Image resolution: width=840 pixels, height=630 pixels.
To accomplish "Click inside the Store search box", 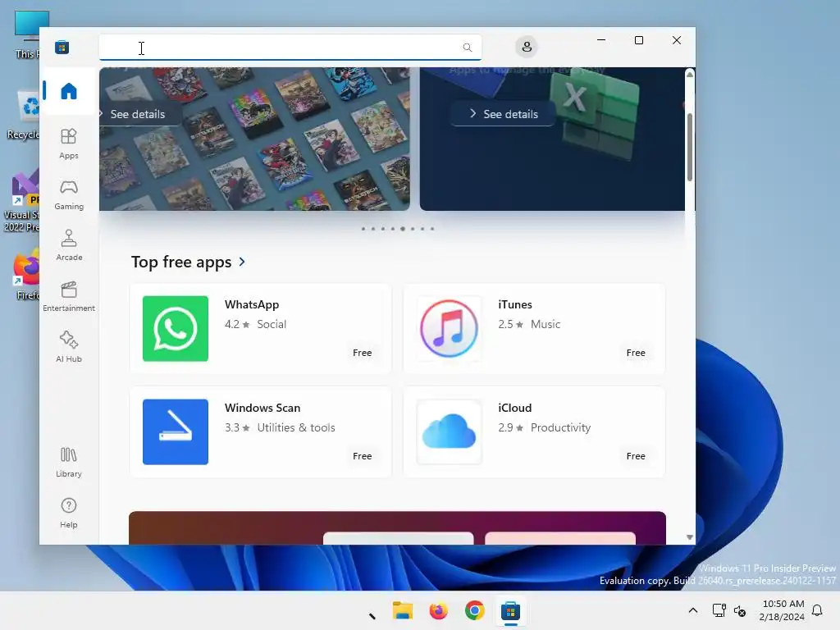I will click(x=290, y=48).
